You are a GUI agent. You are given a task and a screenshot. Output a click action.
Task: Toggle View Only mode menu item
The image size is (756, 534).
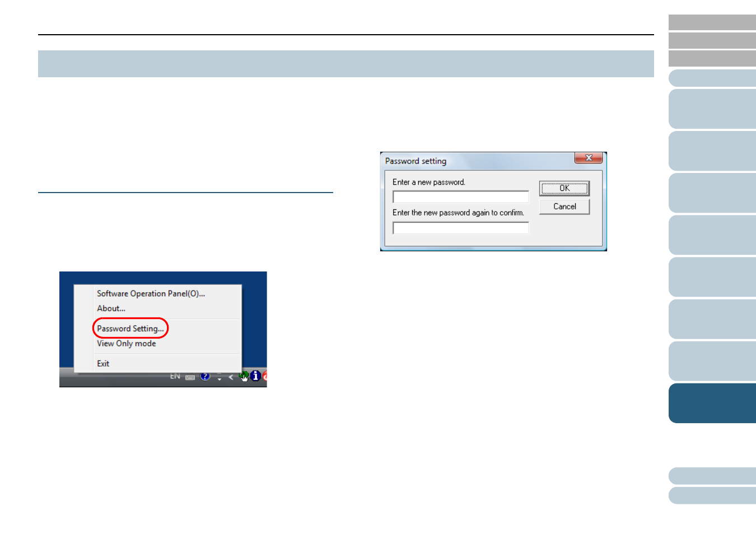tap(126, 344)
